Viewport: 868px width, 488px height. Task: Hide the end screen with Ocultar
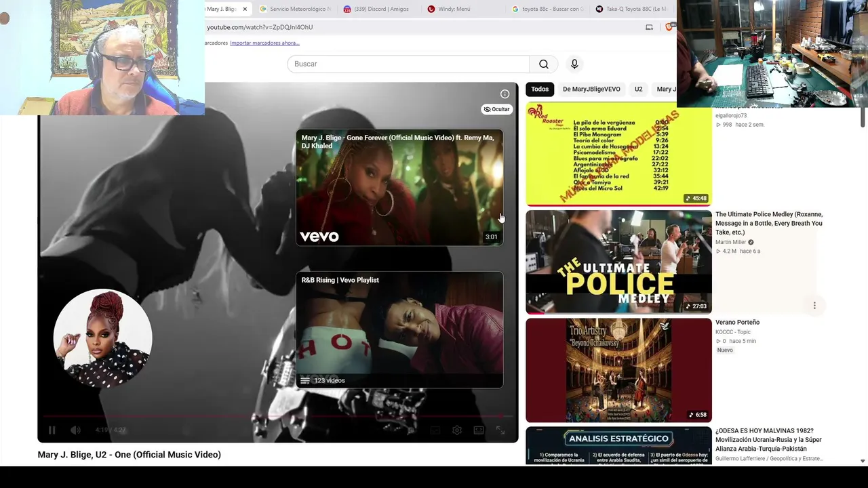[496, 109]
